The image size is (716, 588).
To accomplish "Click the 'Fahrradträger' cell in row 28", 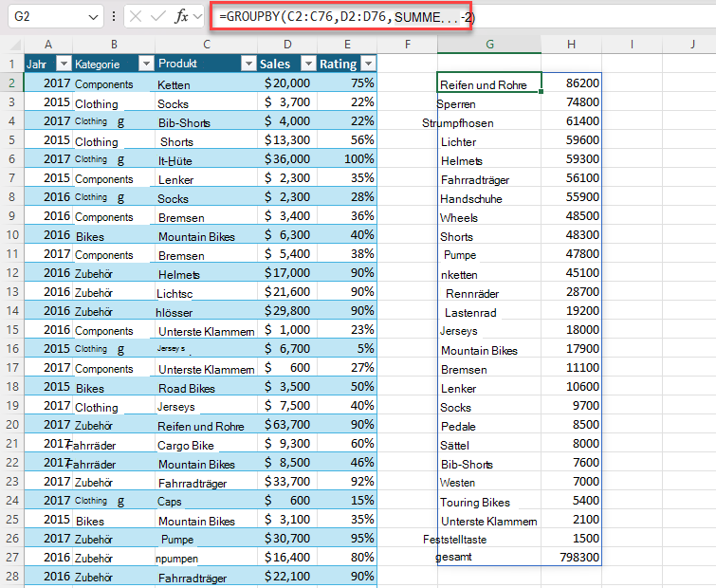I will point(207,578).
